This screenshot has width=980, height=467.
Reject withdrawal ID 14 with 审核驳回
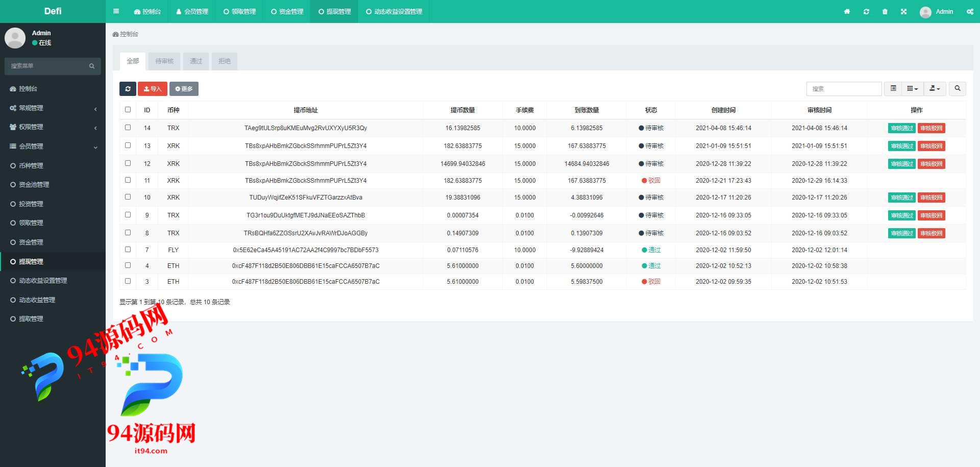click(x=932, y=128)
